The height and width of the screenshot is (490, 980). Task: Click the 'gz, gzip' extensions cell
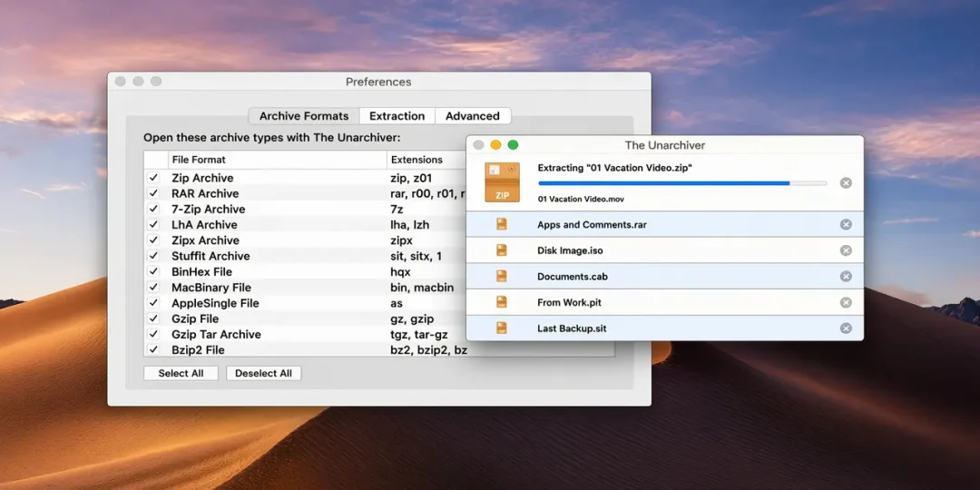[412, 318]
